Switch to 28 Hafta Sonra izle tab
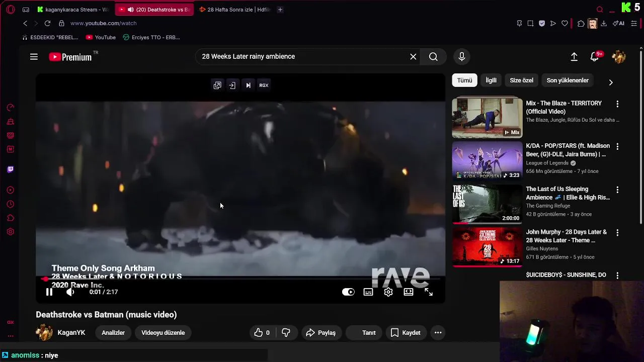Screen dimensions: 644x362 click(x=234, y=10)
